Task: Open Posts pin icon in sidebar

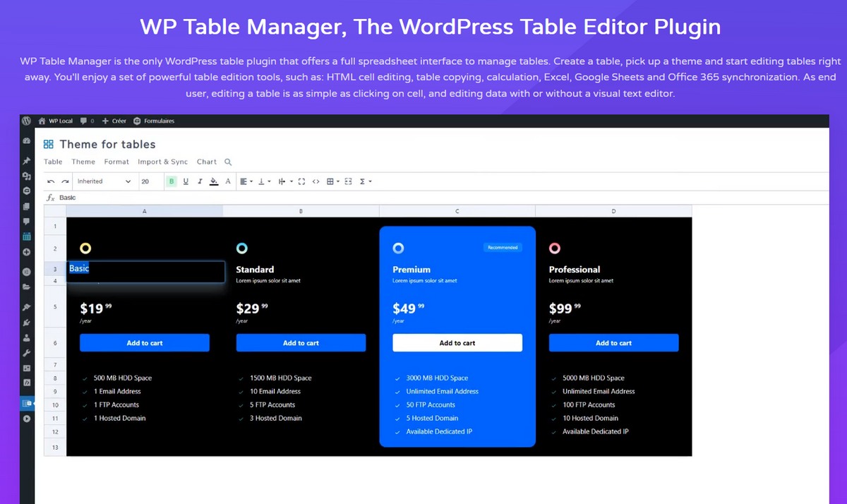Action: (x=27, y=161)
